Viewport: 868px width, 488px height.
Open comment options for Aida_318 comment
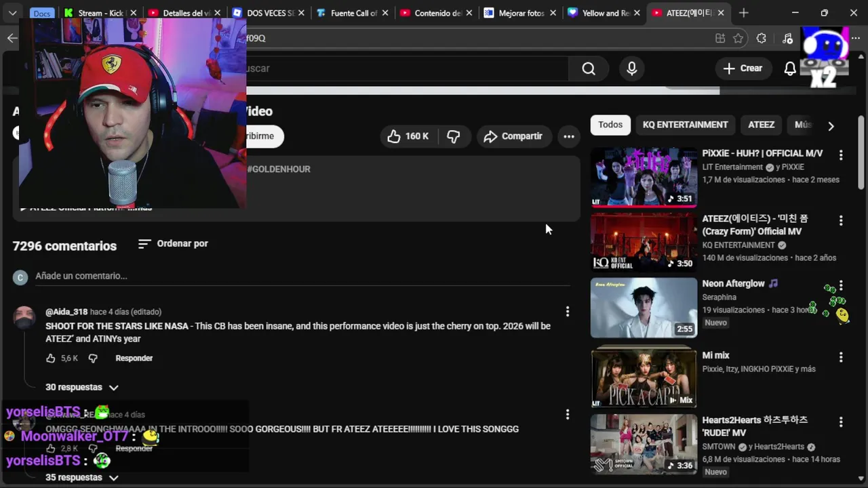(568, 312)
